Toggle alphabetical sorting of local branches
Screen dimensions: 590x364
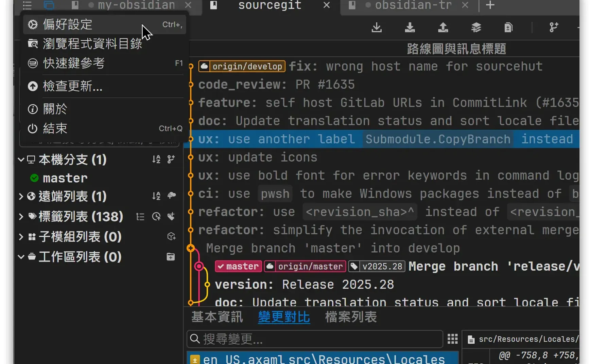click(156, 159)
